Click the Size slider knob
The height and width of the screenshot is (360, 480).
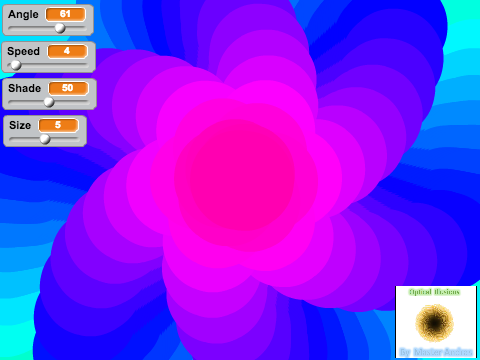45,139
